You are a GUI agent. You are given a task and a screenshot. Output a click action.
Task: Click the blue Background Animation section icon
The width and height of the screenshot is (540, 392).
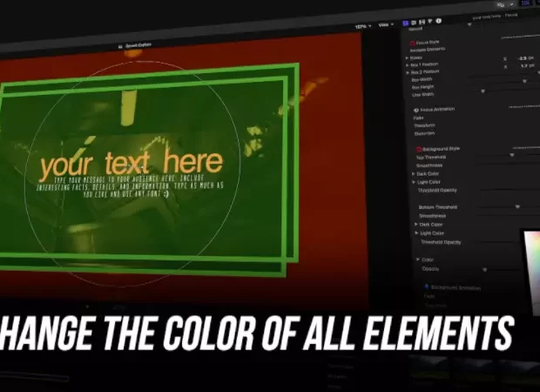(x=427, y=287)
